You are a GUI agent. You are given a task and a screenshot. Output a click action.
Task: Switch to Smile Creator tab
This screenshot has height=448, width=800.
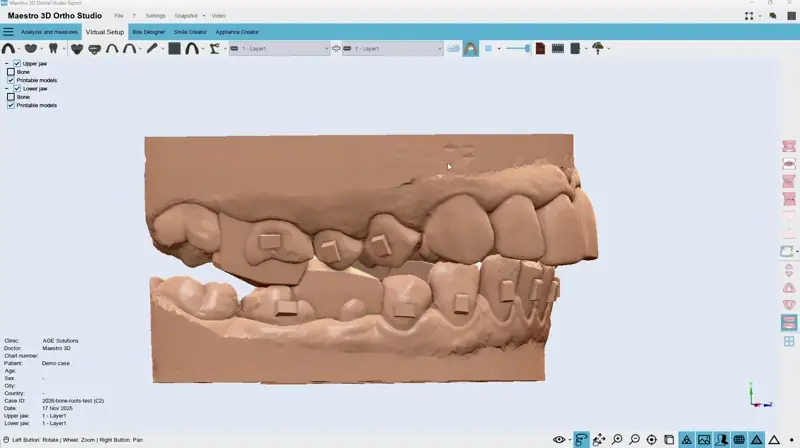pos(190,32)
